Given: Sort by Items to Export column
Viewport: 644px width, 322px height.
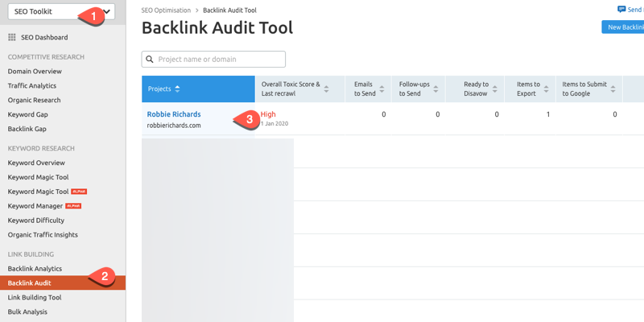Looking at the screenshot, I should pyautogui.click(x=544, y=89).
